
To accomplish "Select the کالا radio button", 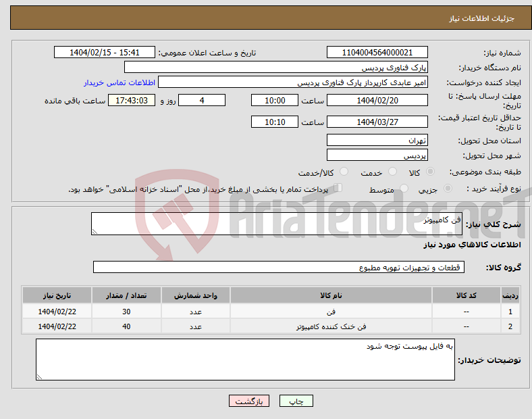I will pos(430,172).
